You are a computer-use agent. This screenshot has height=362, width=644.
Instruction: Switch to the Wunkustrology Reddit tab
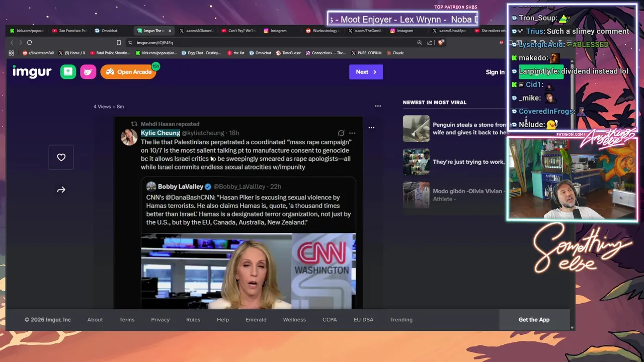pyautogui.click(x=322, y=31)
